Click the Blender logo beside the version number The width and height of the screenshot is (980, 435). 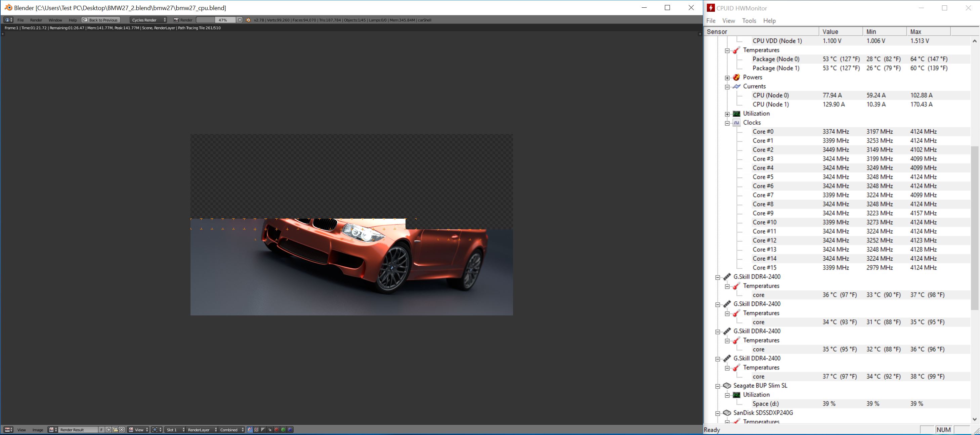(248, 20)
